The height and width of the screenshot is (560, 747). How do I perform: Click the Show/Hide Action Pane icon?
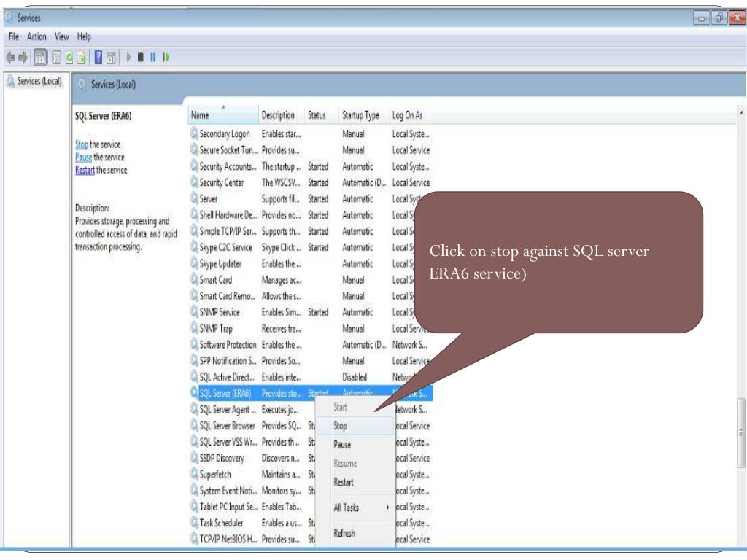click(x=111, y=58)
